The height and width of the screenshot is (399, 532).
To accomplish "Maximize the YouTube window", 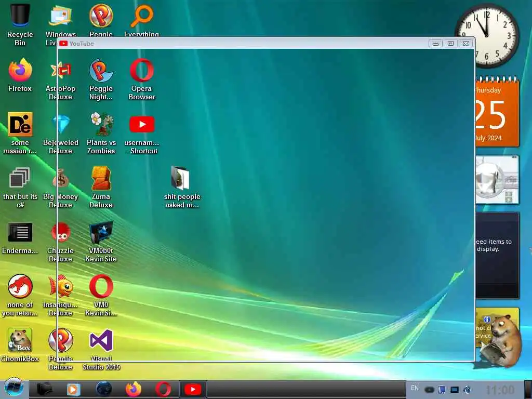I will [450, 44].
